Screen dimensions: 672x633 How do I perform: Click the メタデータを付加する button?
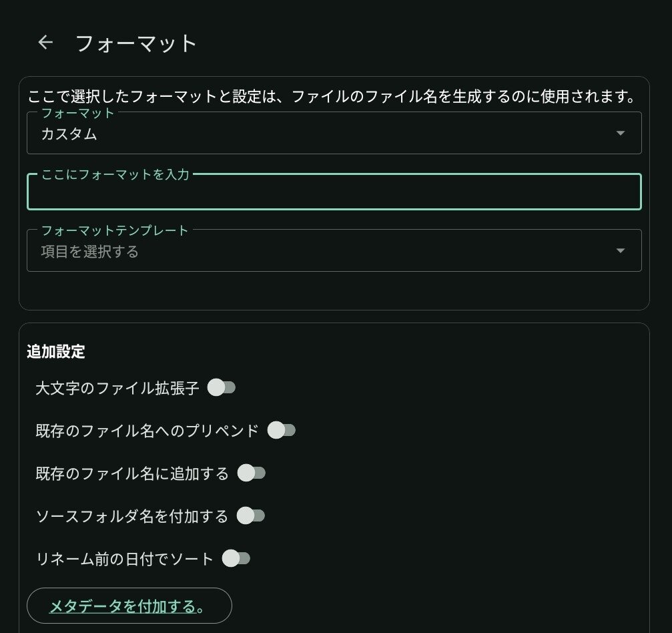coord(129,606)
